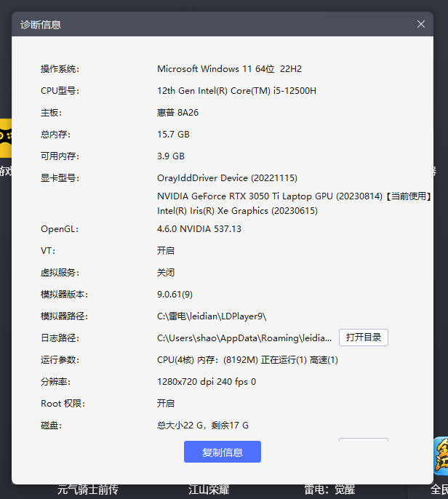The image size is (448, 499).
Task: Select the 15.7 GB total memory value
Action: click(173, 135)
